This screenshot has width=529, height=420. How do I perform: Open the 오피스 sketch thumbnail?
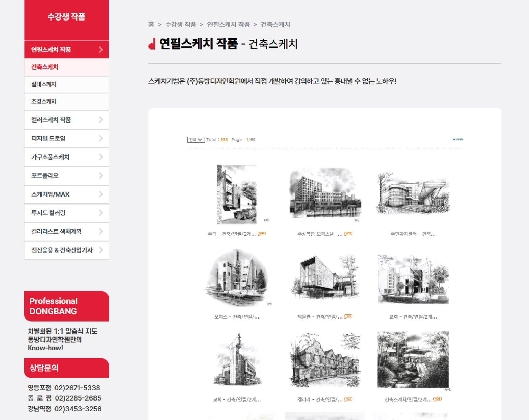tap(237, 277)
